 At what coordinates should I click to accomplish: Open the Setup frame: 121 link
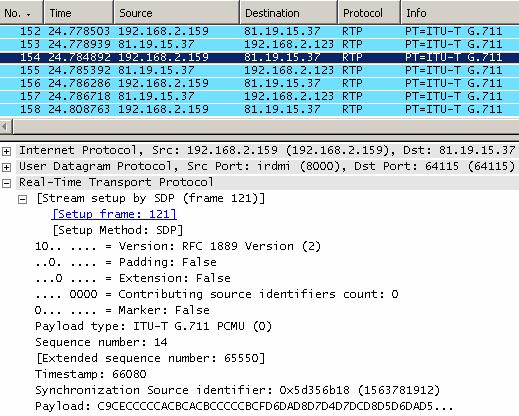click(114, 214)
